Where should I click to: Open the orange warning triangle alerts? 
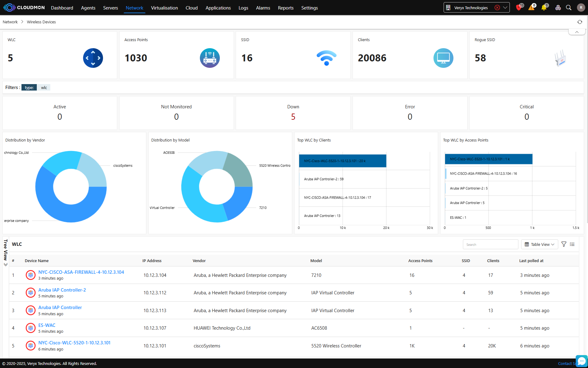point(531,8)
